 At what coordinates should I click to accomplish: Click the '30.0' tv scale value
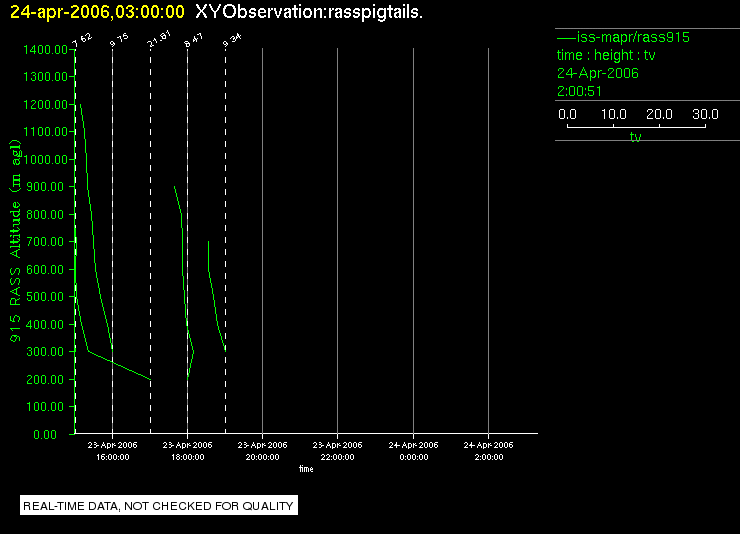click(705, 114)
